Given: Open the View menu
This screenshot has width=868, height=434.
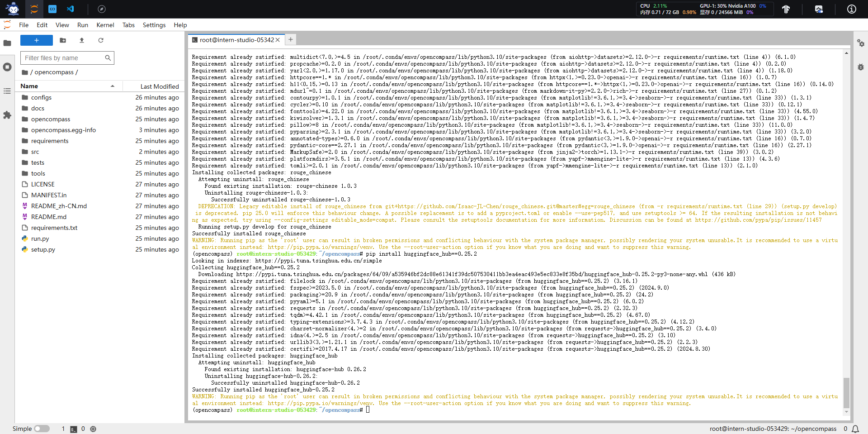Looking at the screenshot, I should click(62, 25).
